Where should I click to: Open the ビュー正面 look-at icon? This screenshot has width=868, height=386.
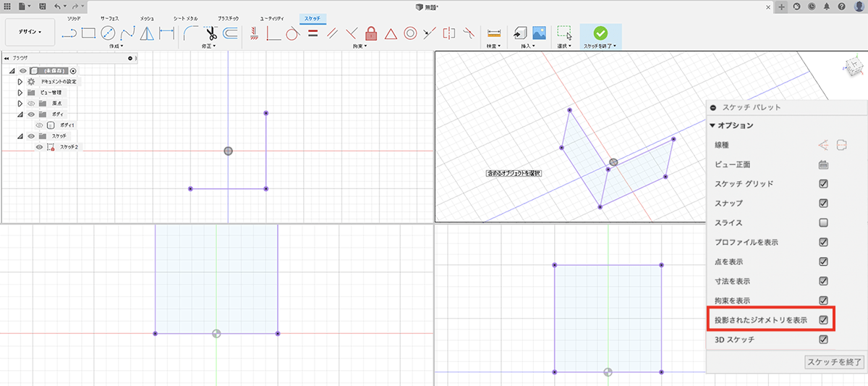823,164
